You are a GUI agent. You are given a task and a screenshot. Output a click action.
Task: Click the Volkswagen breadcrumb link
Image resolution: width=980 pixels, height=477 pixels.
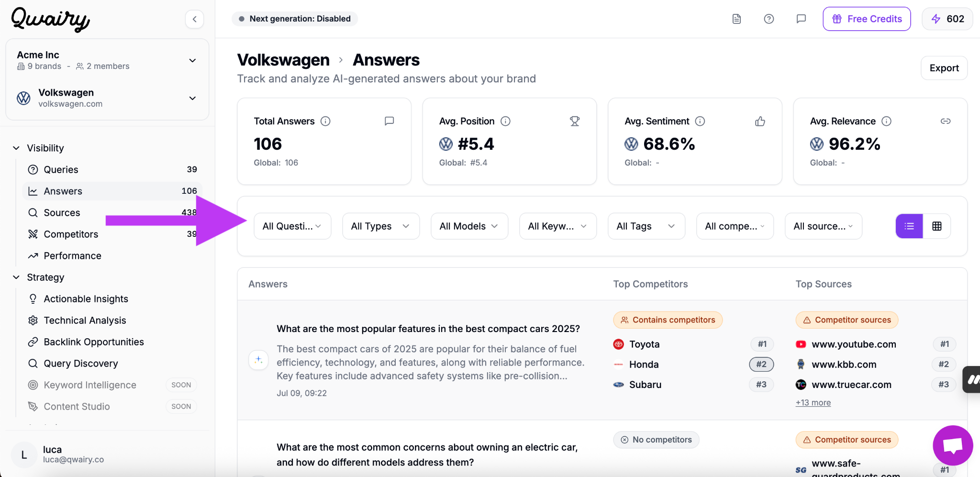pyautogui.click(x=283, y=60)
